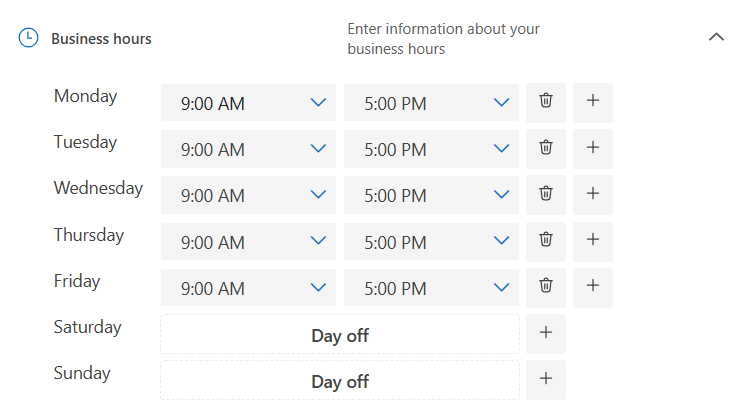
Task: Remove Tuesday's hours using trash icon
Action: (x=545, y=148)
